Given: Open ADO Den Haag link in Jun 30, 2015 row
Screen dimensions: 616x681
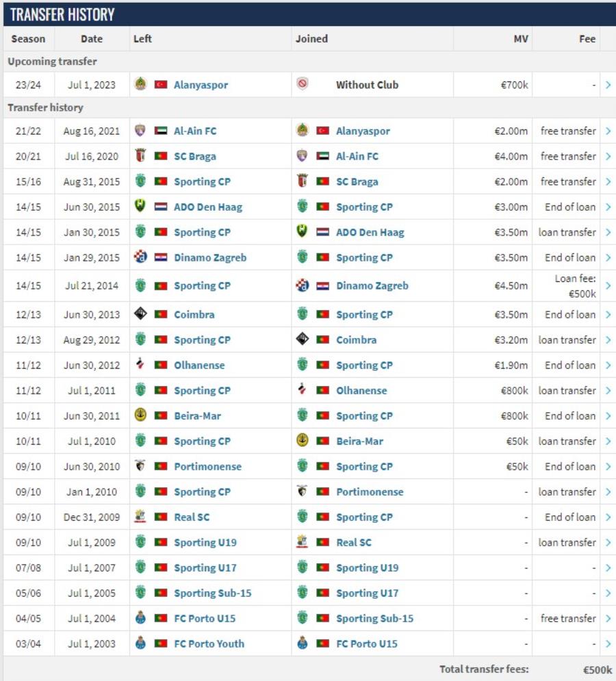Looking at the screenshot, I should [208, 207].
